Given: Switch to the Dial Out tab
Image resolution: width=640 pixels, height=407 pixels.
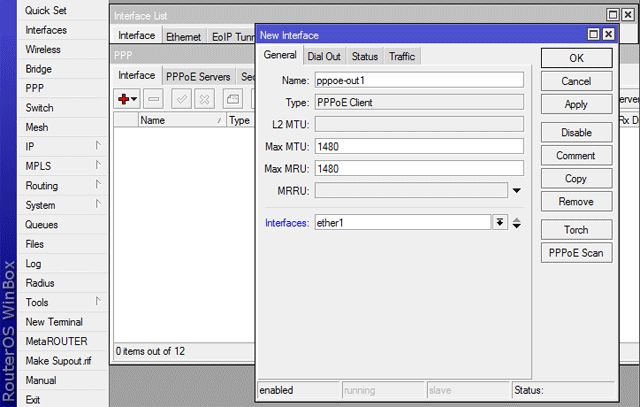Looking at the screenshot, I should pyautogui.click(x=324, y=56).
